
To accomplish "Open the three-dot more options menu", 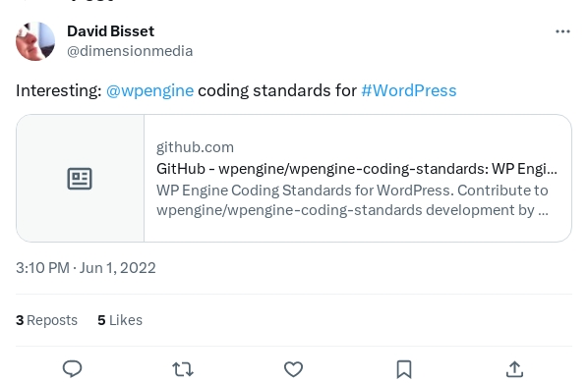I will [x=562, y=31].
